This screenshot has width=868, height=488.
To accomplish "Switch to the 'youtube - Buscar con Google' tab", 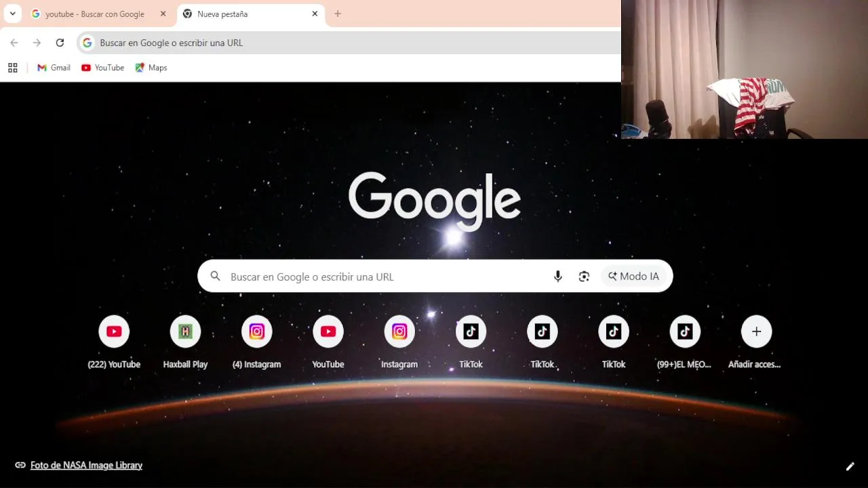I will tap(100, 14).
